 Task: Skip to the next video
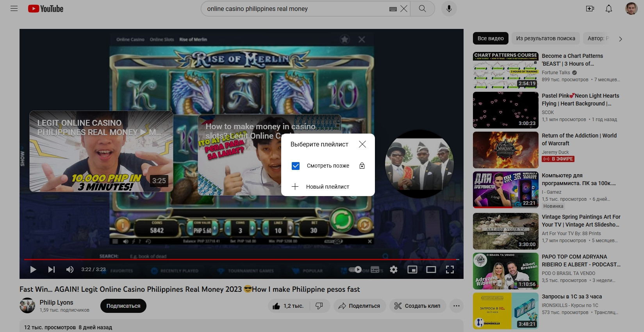(x=52, y=270)
